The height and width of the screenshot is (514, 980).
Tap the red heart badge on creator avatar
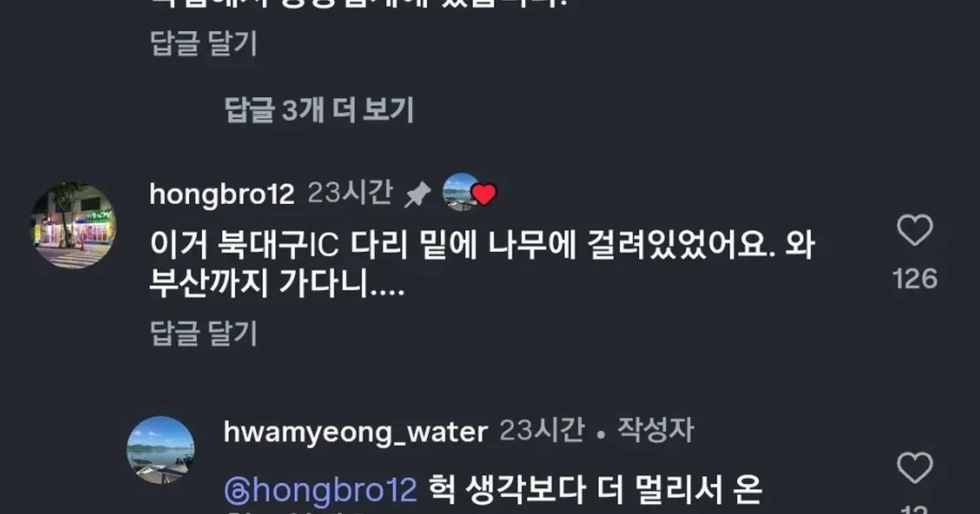(x=484, y=195)
